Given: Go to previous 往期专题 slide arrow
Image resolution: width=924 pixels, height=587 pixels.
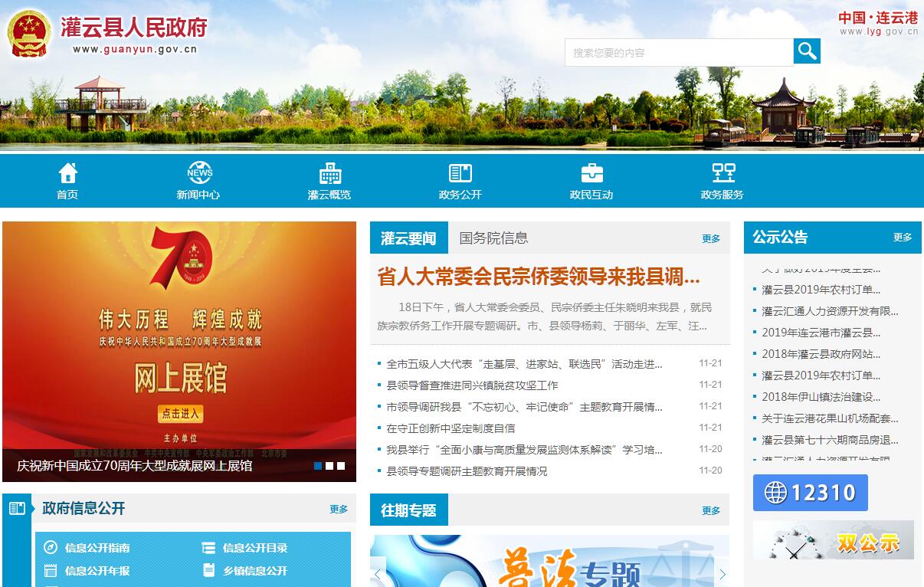Looking at the screenshot, I should 378,573.
